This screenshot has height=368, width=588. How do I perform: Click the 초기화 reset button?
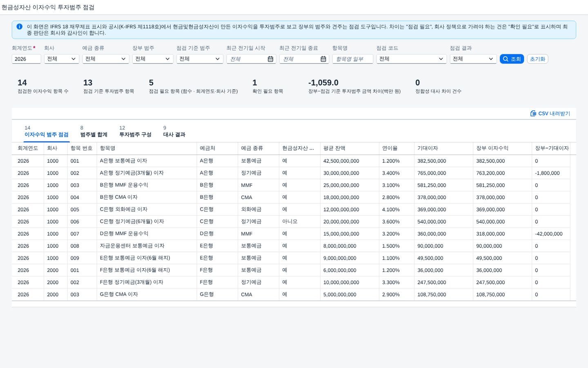[x=537, y=59]
